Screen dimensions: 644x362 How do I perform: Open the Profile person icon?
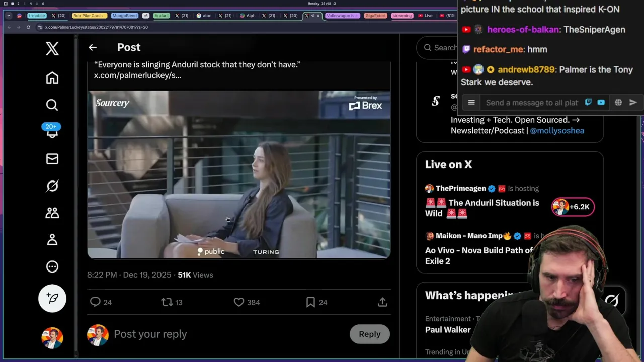[x=52, y=240]
